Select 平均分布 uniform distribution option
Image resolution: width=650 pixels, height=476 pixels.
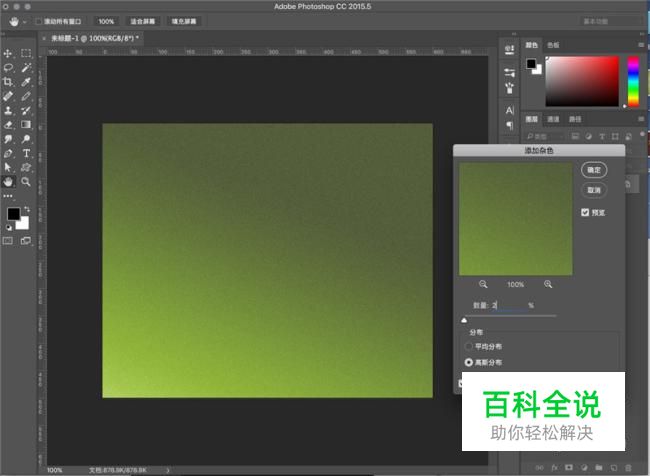(470, 346)
